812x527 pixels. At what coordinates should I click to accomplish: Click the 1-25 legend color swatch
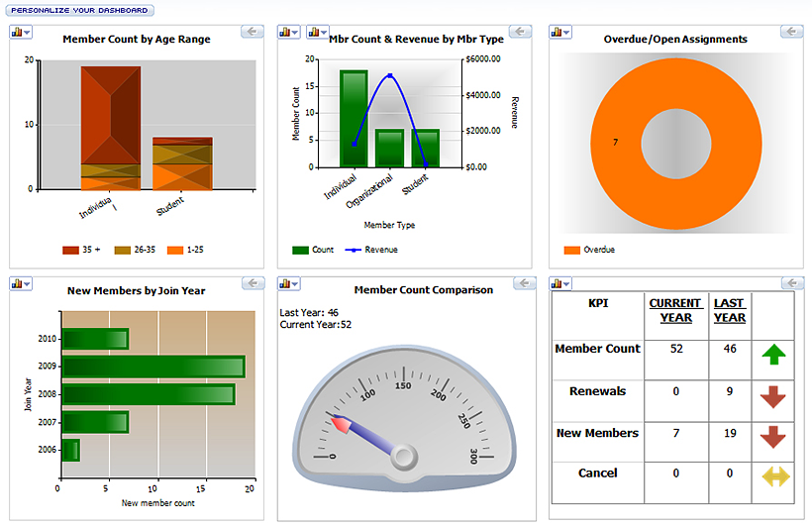(x=175, y=251)
